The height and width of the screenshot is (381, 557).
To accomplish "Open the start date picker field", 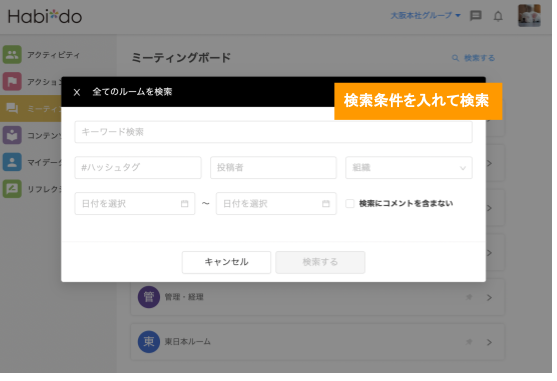I will pos(135,203).
